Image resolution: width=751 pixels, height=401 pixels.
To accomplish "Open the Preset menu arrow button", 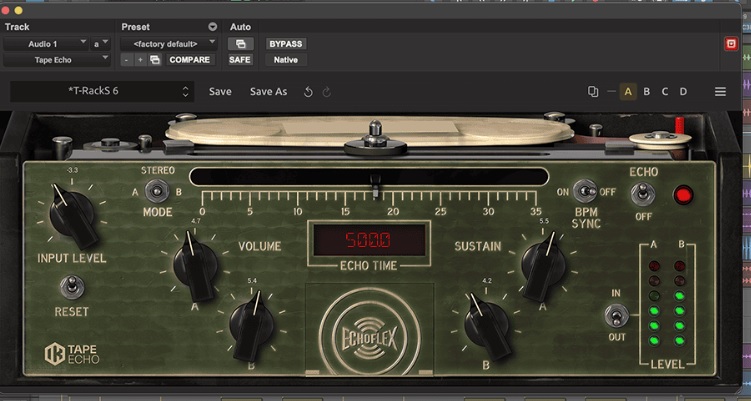I will point(212,27).
